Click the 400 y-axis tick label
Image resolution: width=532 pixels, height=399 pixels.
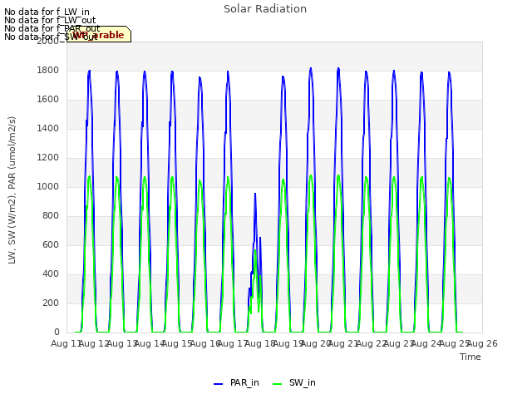(51, 274)
